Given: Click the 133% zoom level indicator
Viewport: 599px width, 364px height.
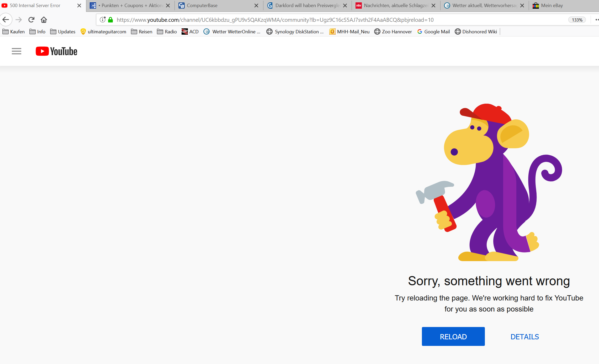Looking at the screenshot, I should [577, 20].
